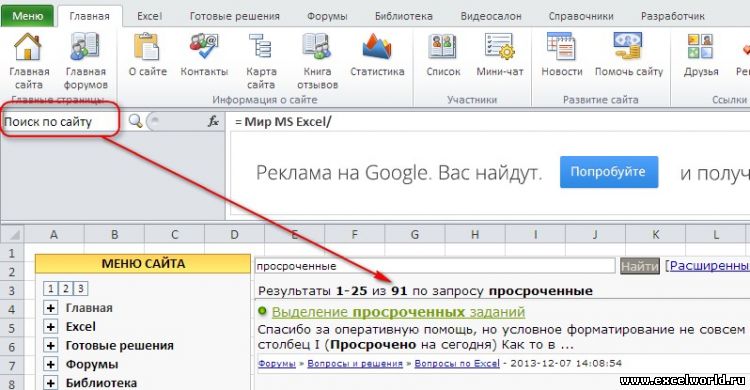Follow the Вопросы по Excel breadcrumb link

point(457,363)
